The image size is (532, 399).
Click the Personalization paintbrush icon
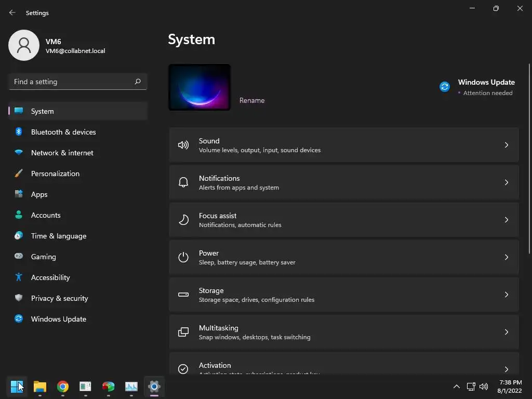[x=19, y=174]
